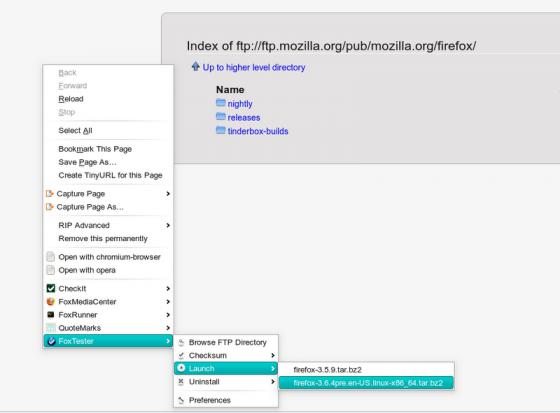The height and width of the screenshot is (413, 560).
Task: Select Browse FTP Directory entry
Action: click(226, 342)
